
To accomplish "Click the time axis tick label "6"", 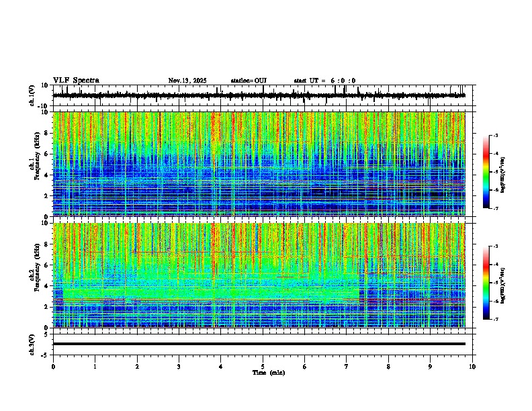I will [x=305, y=367].
